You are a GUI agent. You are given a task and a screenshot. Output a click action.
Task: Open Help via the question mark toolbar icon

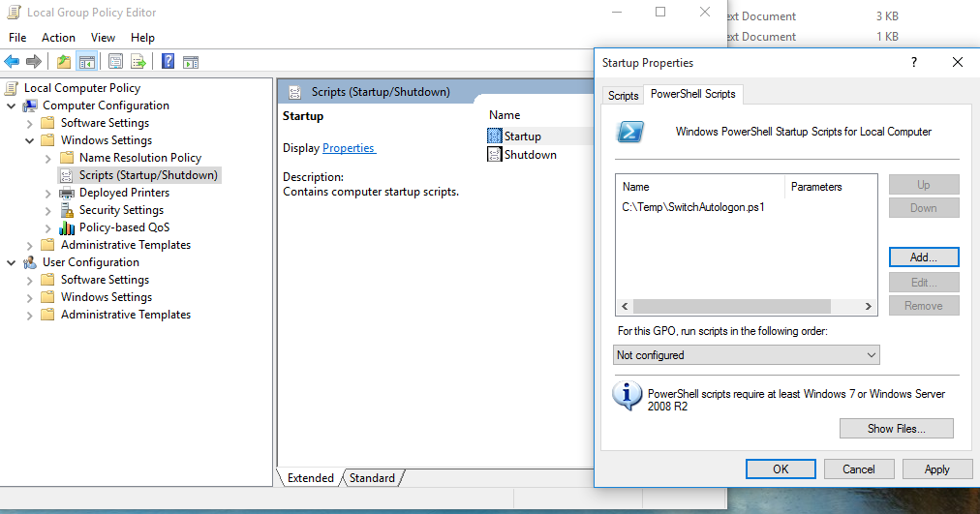(168, 61)
